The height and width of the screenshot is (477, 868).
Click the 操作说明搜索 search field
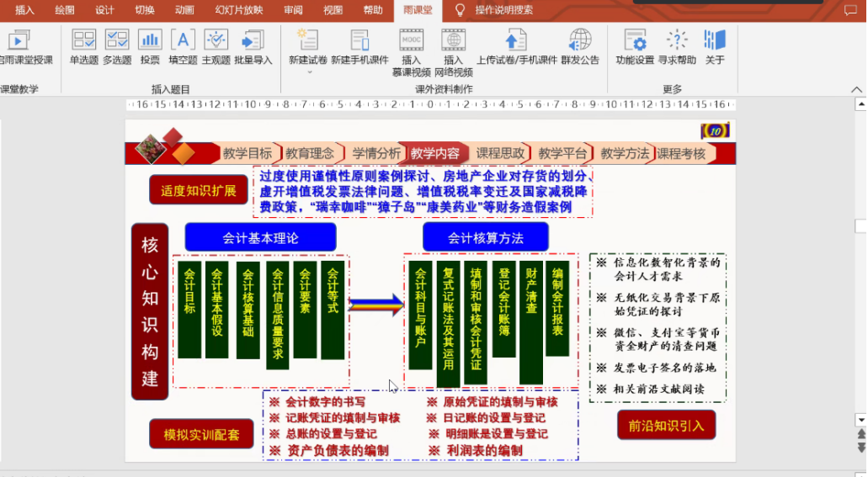(x=503, y=10)
